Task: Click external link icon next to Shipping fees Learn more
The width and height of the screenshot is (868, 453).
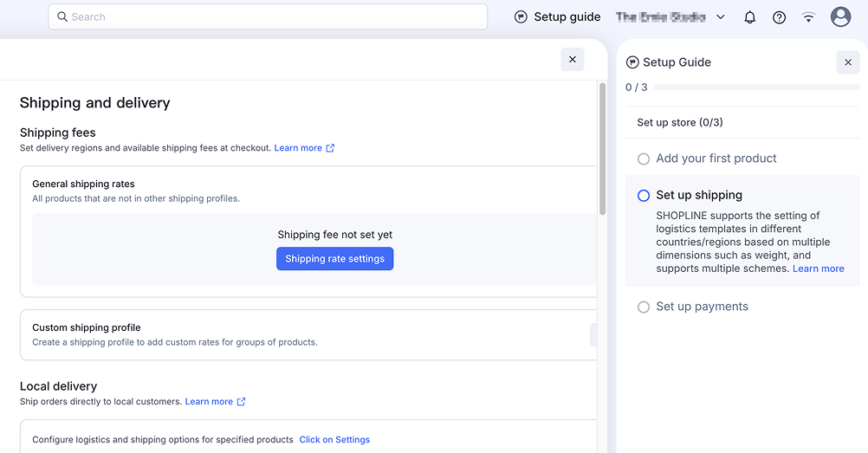Action: tap(330, 148)
